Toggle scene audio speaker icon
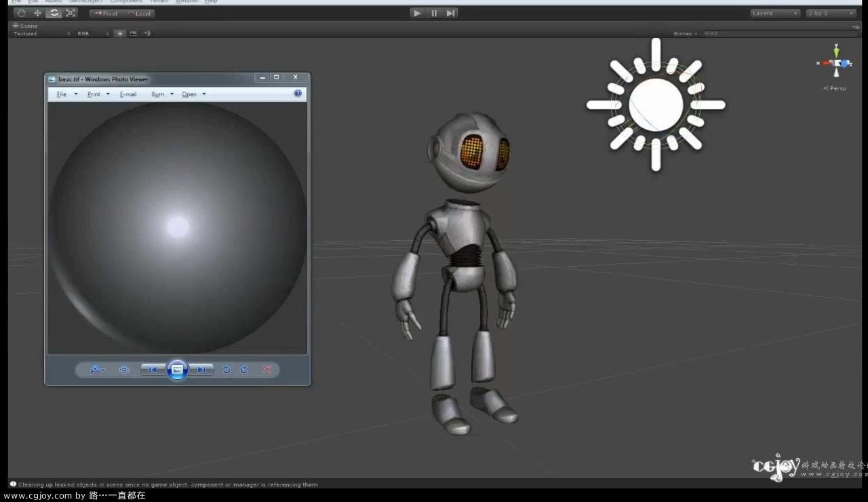 tap(146, 33)
